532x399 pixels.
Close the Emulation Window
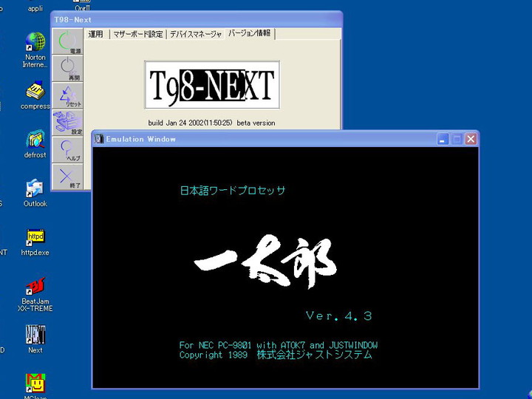tap(471, 139)
